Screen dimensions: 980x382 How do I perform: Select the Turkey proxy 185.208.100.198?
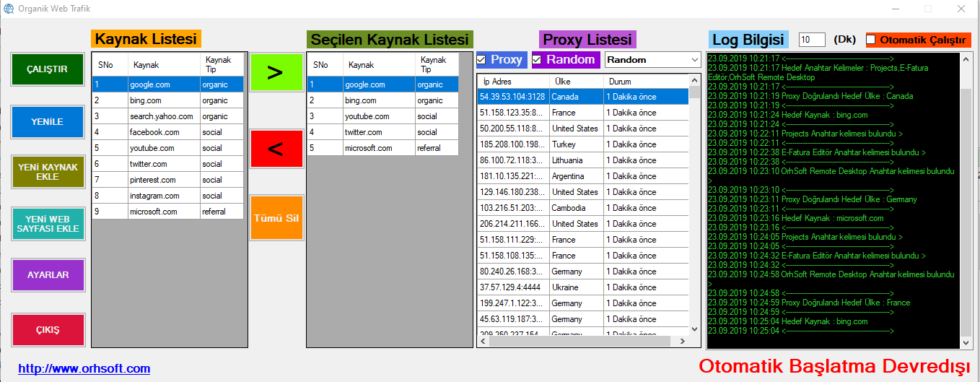pyautogui.click(x=583, y=144)
